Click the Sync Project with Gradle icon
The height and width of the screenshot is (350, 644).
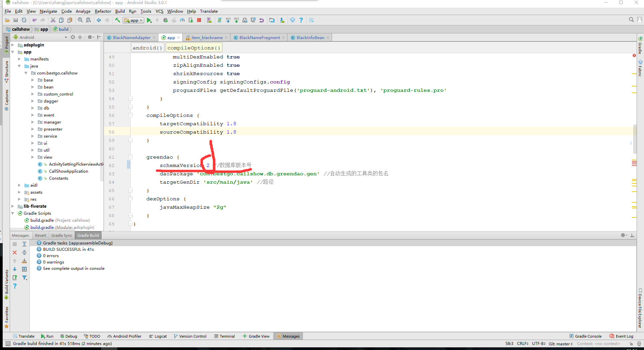219,20
